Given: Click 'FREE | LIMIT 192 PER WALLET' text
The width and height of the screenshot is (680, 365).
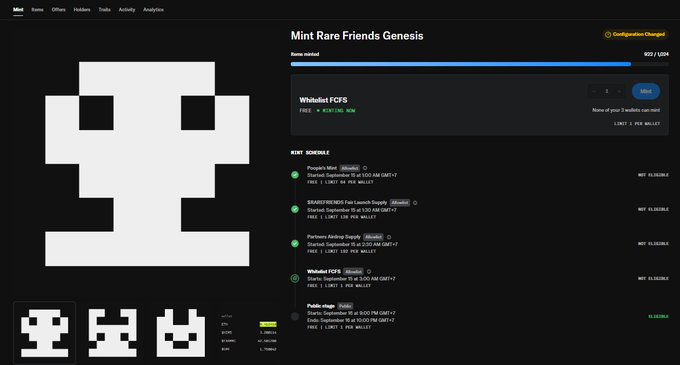Looking at the screenshot, I should [342, 251].
